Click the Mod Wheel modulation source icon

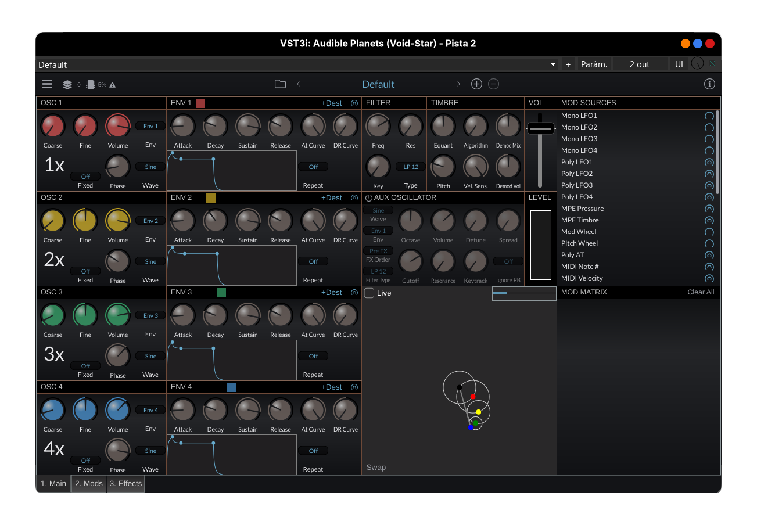pyautogui.click(x=709, y=232)
